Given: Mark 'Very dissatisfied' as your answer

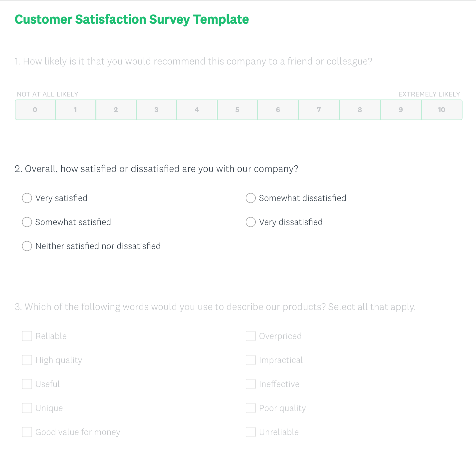Looking at the screenshot, I should (250, 222).
